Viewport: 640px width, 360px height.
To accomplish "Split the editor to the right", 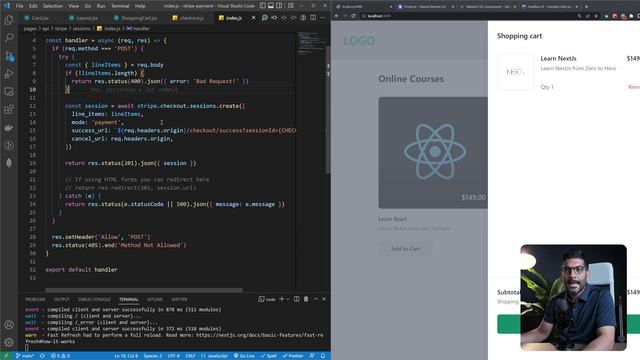I will pyautogui.click(x=313, y=18).
